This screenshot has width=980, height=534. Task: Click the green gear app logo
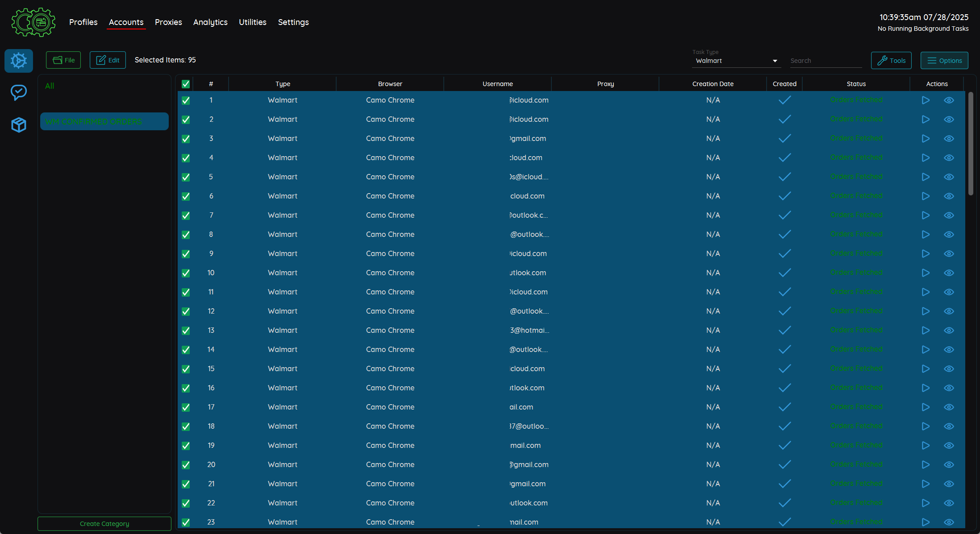[x=33, y=22]
